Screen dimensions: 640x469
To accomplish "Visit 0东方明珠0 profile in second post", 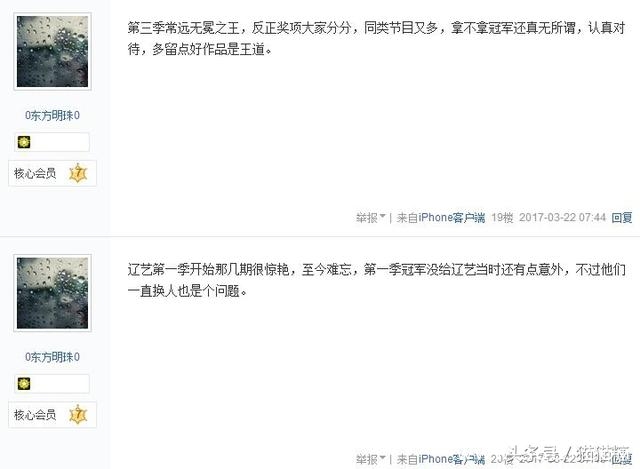I will [52, 357].
